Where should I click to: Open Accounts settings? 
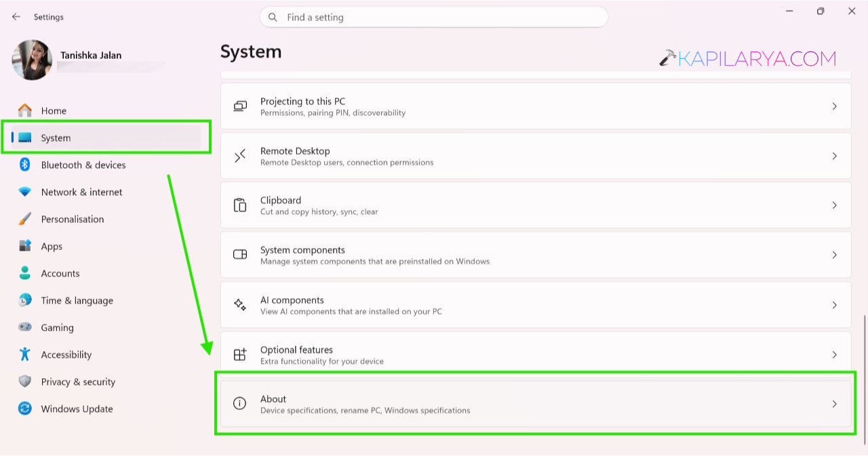tap(105, 273)
